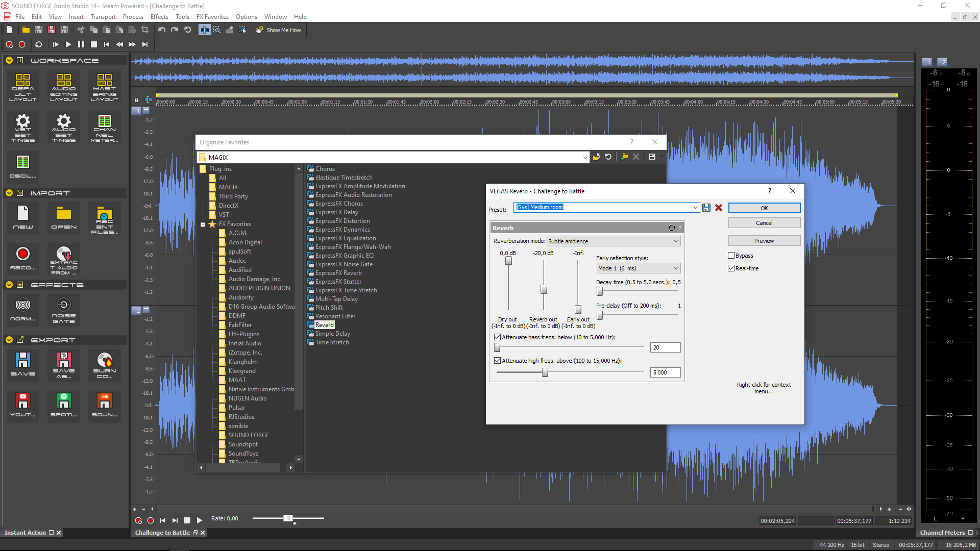Click Cancel in the VEGAS Reverb dialog
Image resolution: width=980 pixels, height=551 pixels.
coord(764,223)
